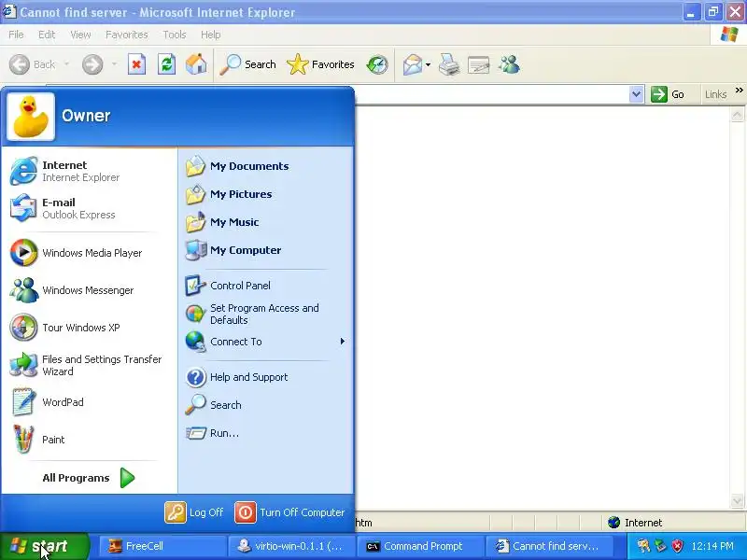Start Tour Windows XP
Image resolution: width=747 pixels, height=560 pixels.
[89, 328]
